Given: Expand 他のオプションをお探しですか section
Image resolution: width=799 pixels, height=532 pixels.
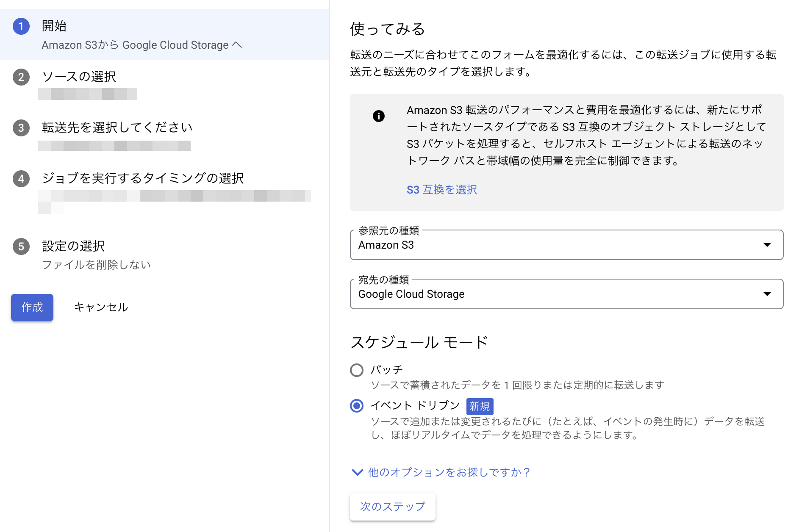Looking at the screenshot, I should pyautogui.click(x=448, y=472).
